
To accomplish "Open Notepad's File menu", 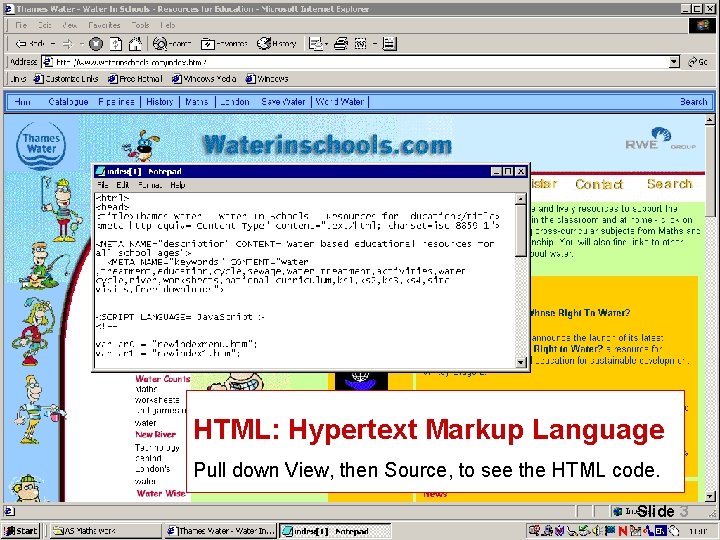I will click(103, 185).
